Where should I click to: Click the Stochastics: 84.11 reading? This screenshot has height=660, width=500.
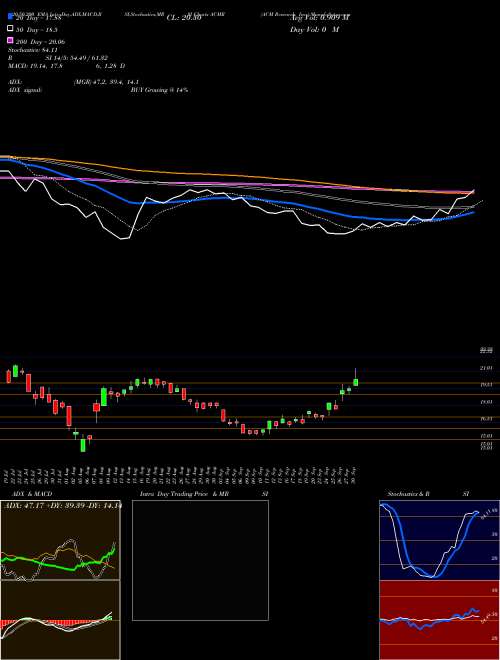coord(32,49)
